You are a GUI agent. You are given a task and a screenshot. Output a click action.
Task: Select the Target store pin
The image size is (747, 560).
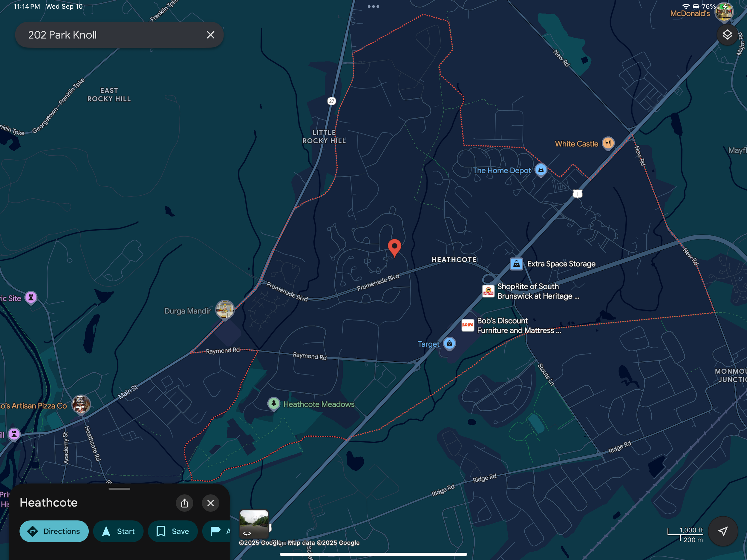click(x=449, y=344)
